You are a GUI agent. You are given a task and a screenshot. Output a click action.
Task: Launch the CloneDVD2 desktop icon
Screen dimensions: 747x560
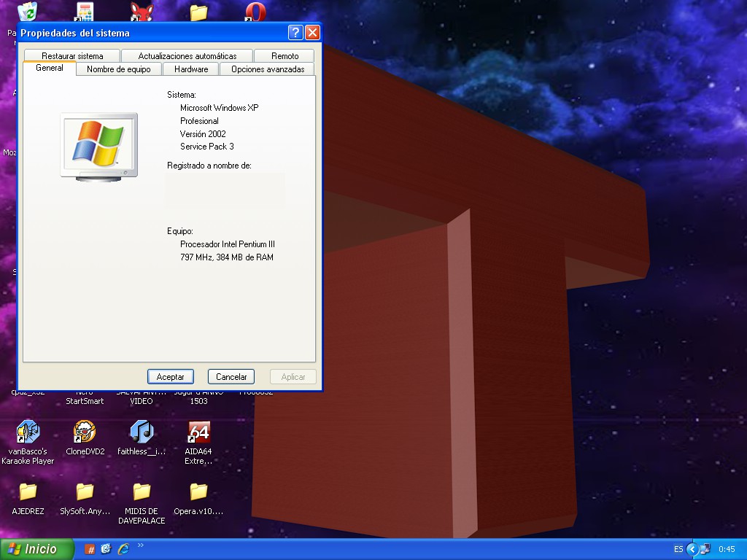[85, 432]
